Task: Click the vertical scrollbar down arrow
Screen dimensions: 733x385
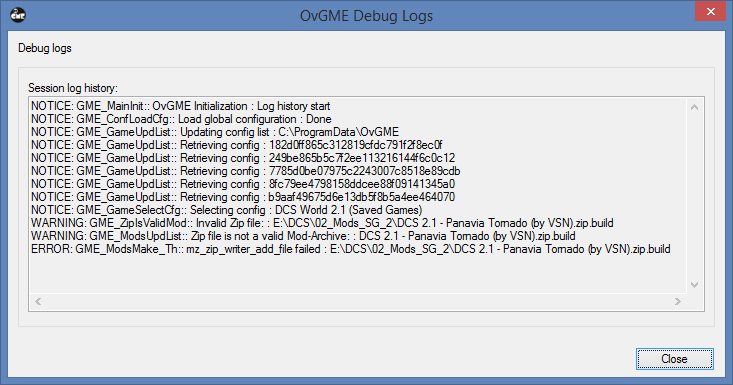Action: point(695,285)
